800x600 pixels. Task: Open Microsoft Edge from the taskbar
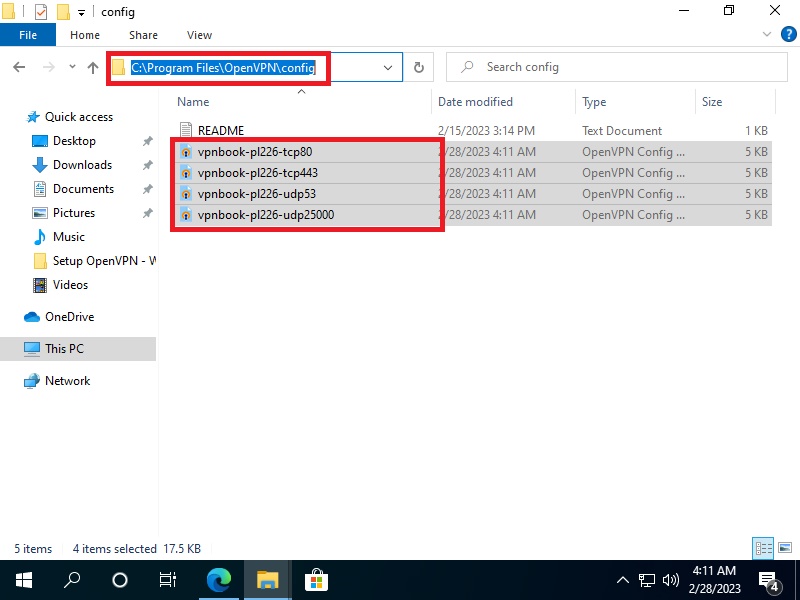(219, 580)
